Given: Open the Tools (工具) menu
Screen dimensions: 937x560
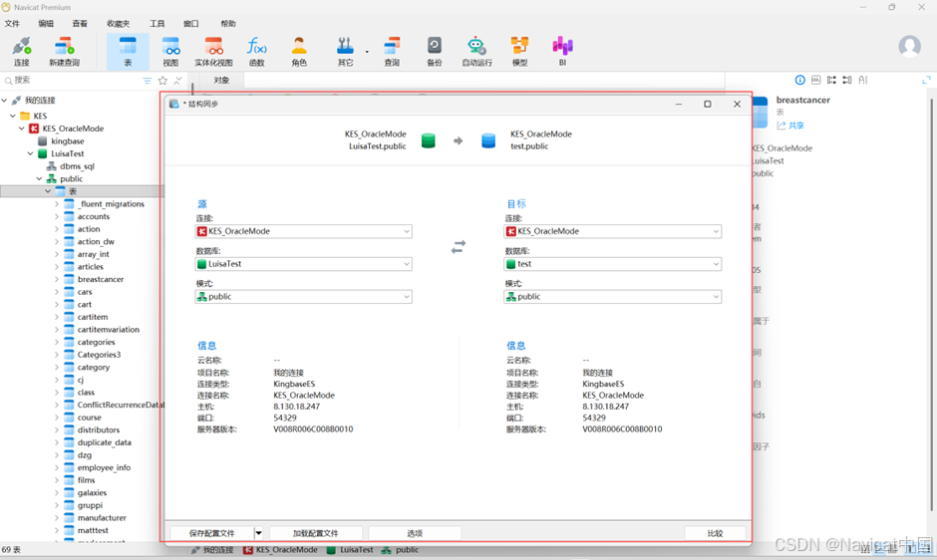Looking at the screenshot, I should coord(157,24).
